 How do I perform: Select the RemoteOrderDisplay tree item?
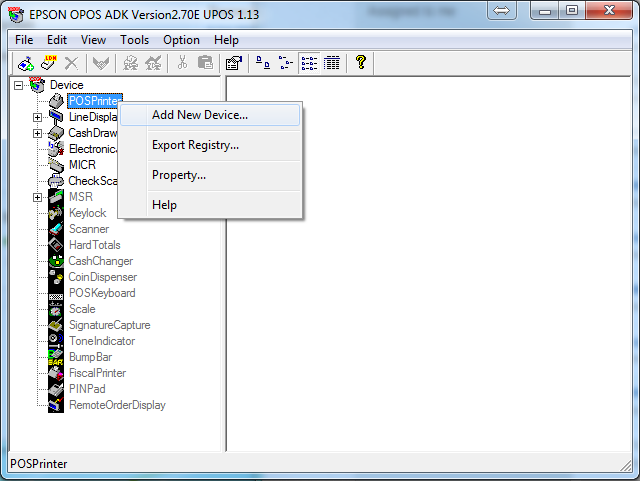(x=117, y=405)
